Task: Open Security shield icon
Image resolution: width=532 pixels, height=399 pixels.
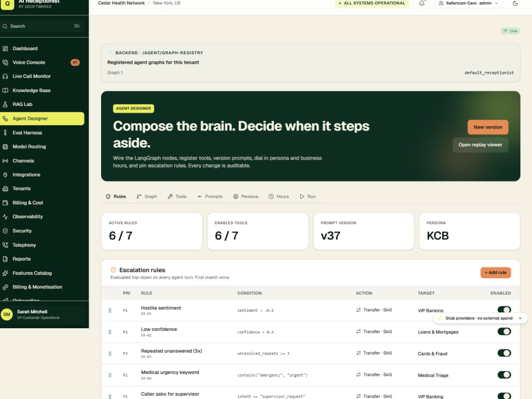Action: click(5, 231)
